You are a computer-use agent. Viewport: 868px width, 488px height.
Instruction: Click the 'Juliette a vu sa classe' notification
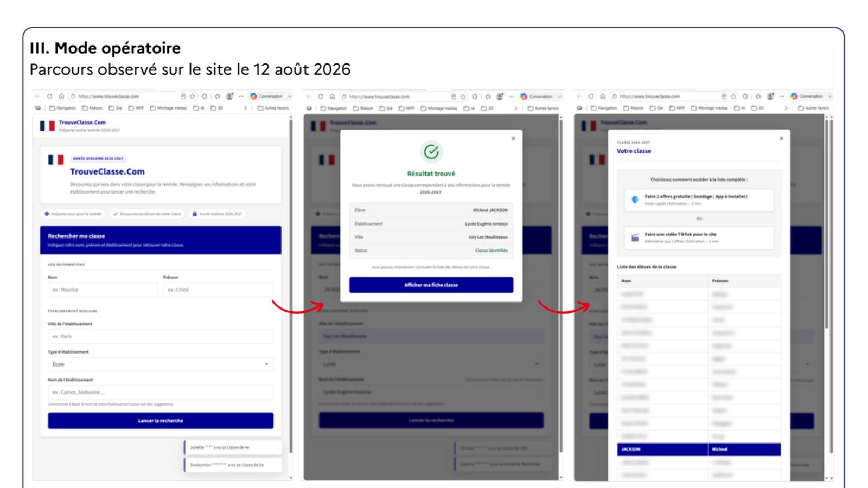click(233, 447)
